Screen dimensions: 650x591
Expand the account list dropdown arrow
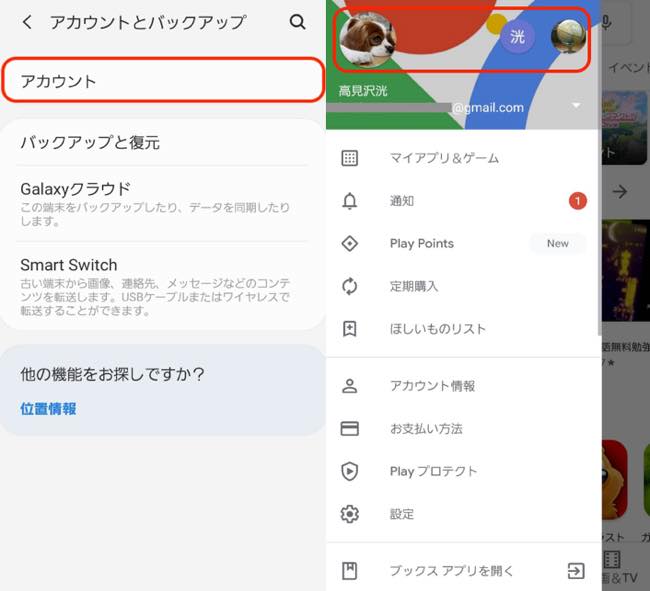576,106
